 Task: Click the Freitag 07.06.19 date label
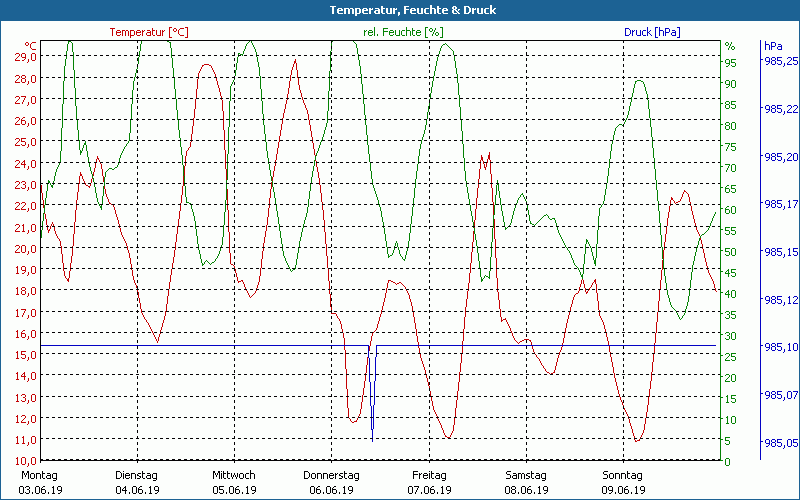429,482
